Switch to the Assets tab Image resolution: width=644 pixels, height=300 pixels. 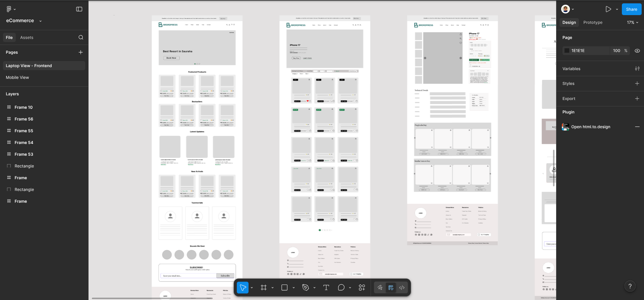tap(26, 38)
